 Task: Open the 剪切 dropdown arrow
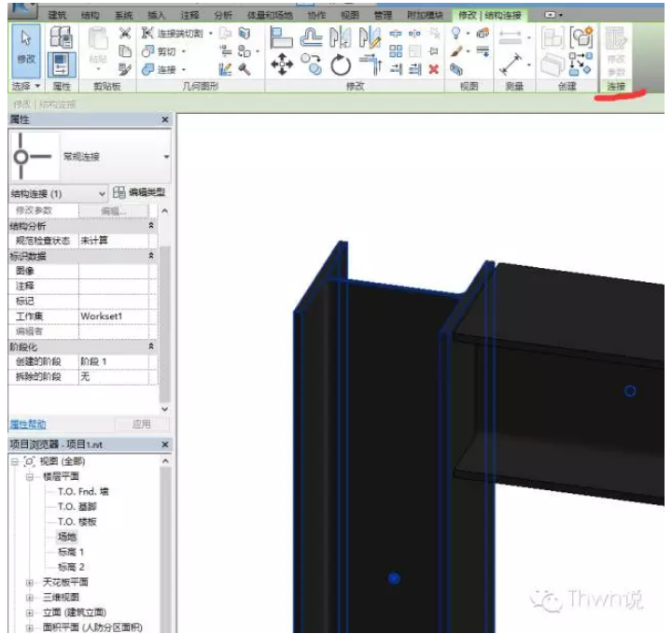[x=184, y=51]
